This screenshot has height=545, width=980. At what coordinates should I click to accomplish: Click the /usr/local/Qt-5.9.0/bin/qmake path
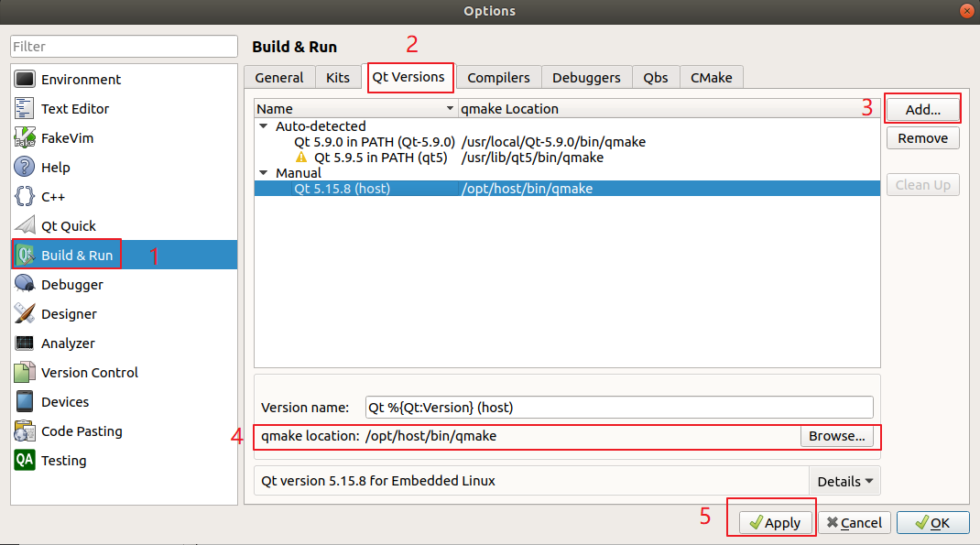[553, 142]
